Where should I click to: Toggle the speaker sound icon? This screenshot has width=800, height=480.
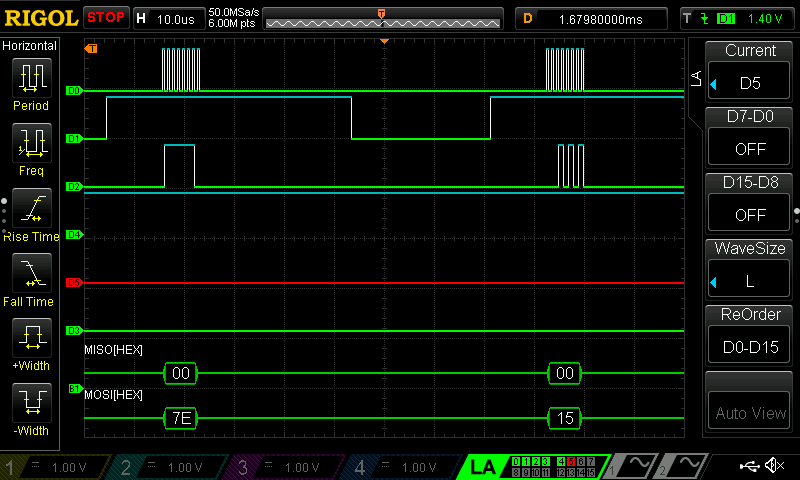click(774, 466)
